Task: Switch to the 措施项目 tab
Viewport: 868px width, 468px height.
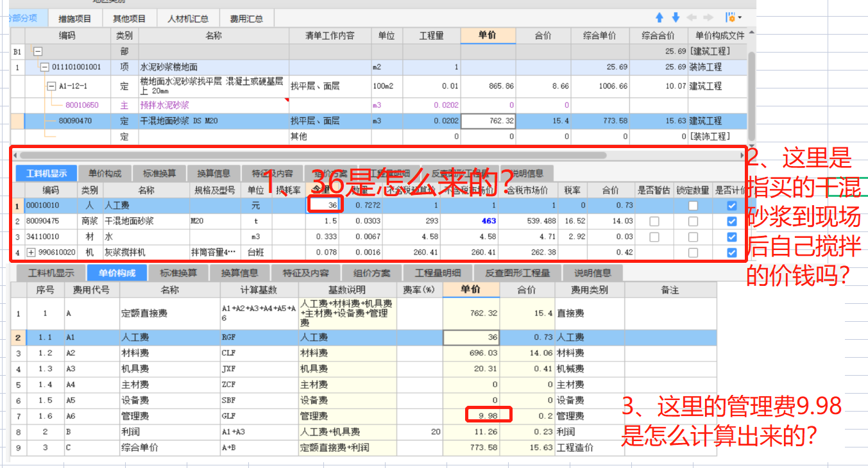Action: (x=74, y=19)
